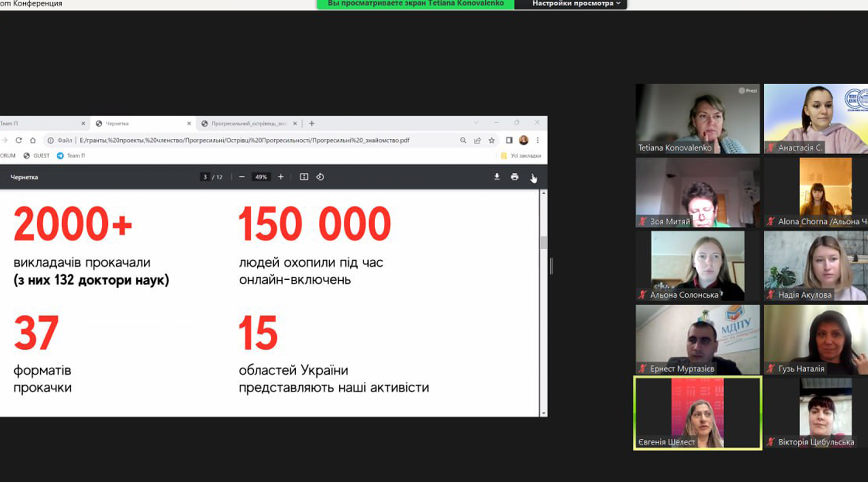868x485 pixels.
Task: Open the GUEST bookmark
Action: tap(37, 156)
